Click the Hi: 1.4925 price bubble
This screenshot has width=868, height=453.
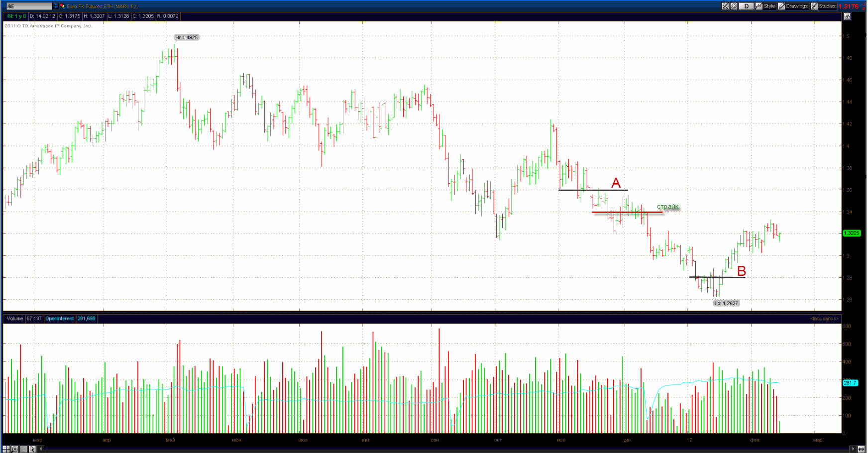pyautogui.click(x=187, y=37)
